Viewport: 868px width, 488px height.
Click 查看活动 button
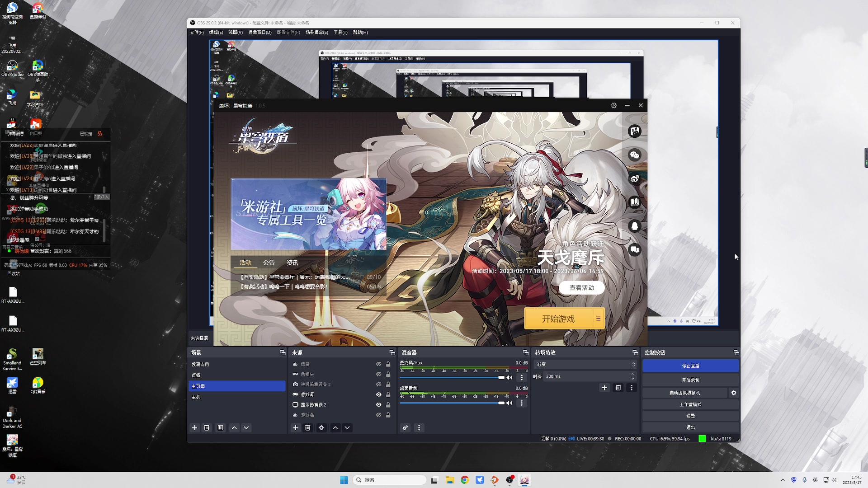pos(582,288)
